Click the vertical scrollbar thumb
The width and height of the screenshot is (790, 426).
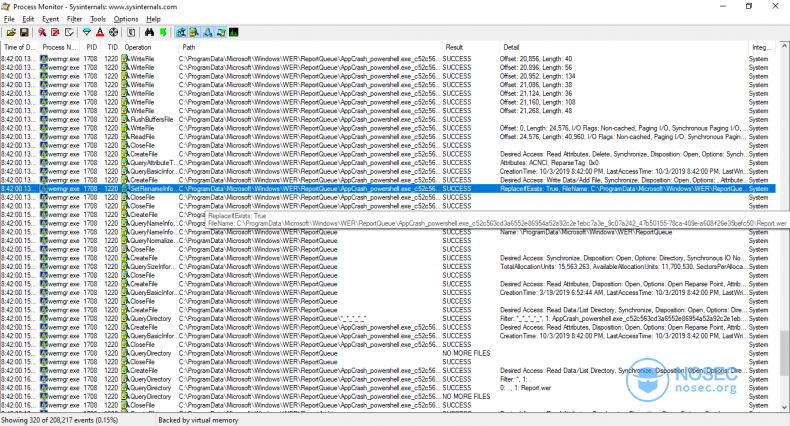click(x=784, y=352)
